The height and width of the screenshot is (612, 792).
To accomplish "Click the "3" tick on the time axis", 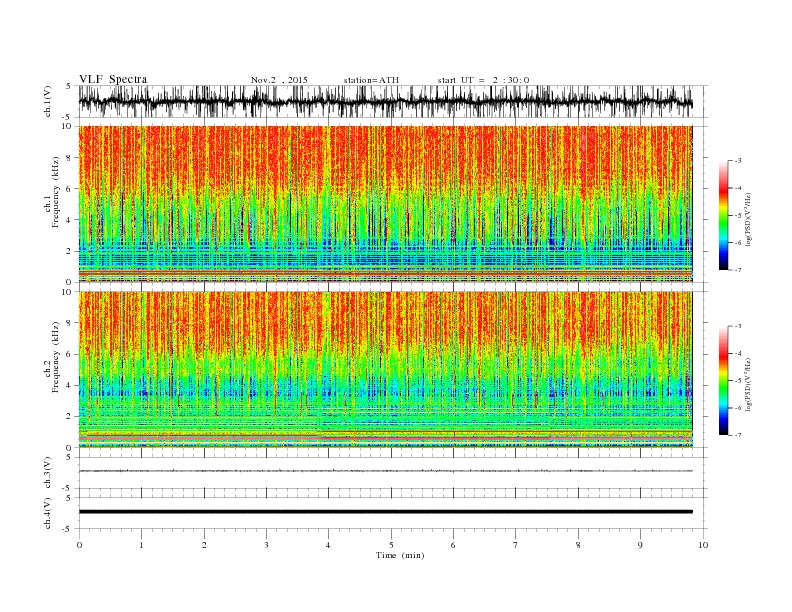I will [x=266, y=545].
